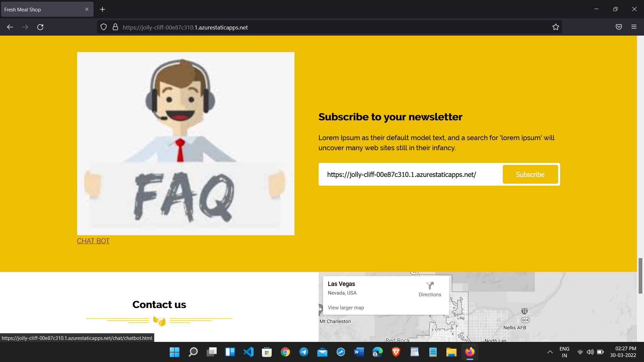Open Task View on taskbar

tap(212, 352)
